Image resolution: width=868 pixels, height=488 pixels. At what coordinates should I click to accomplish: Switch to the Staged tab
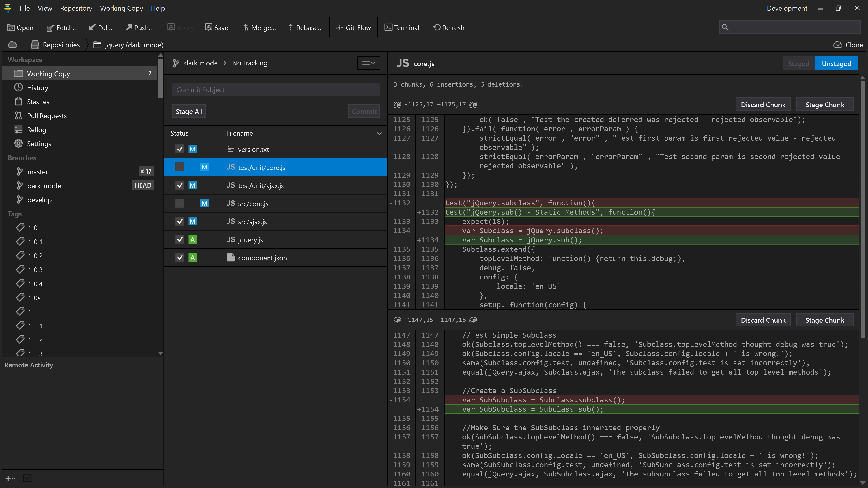click(x=798, y=64)
